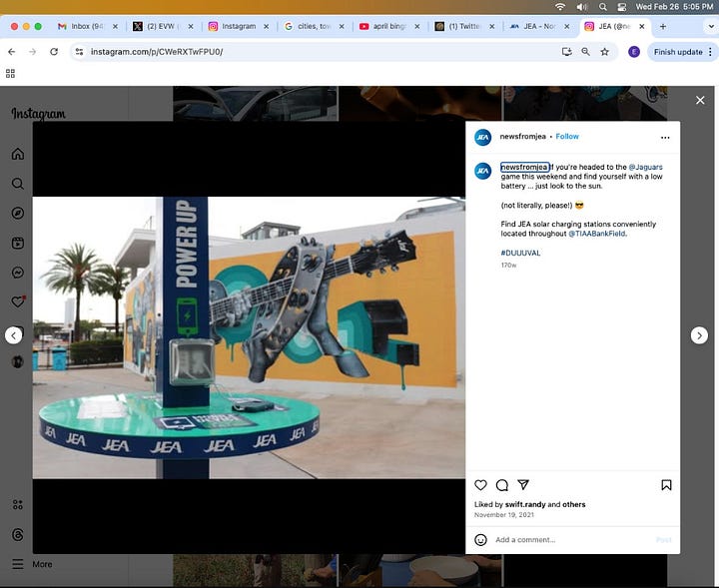Click newsfromjea avatar beside caption
Screen dimensions: 719x588
click(483, 171)
